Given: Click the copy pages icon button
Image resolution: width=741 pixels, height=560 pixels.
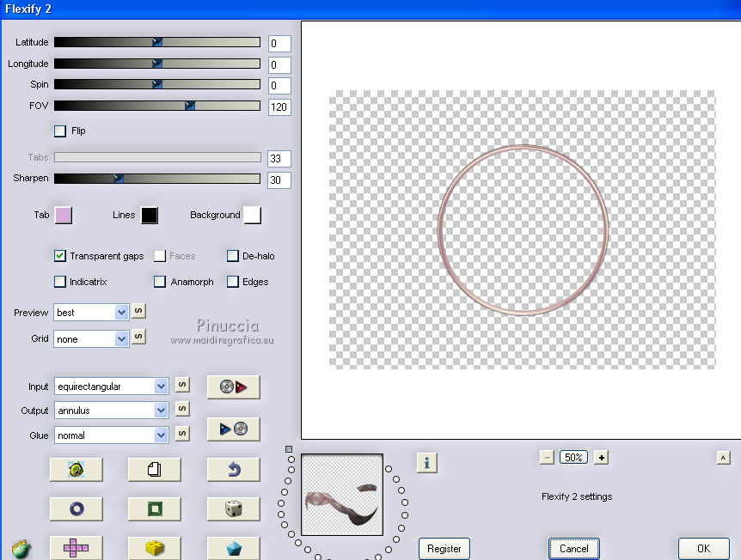Looking at the screenshot, I should pyautogui.click(x=155, y=470).
